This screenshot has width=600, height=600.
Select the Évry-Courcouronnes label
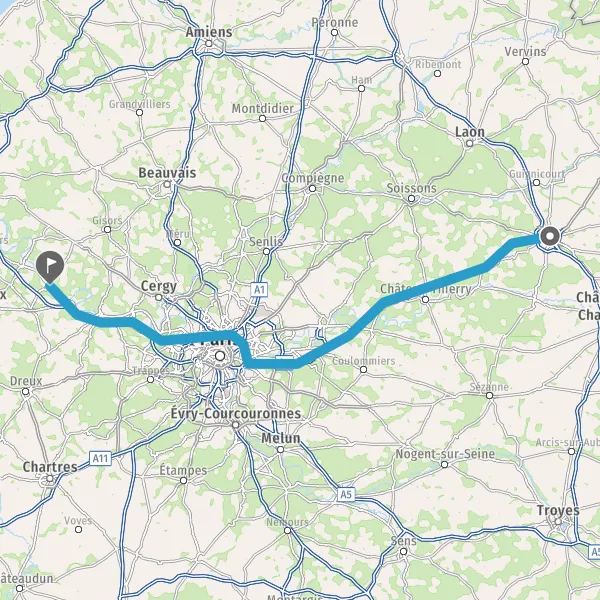pos(236,414)
